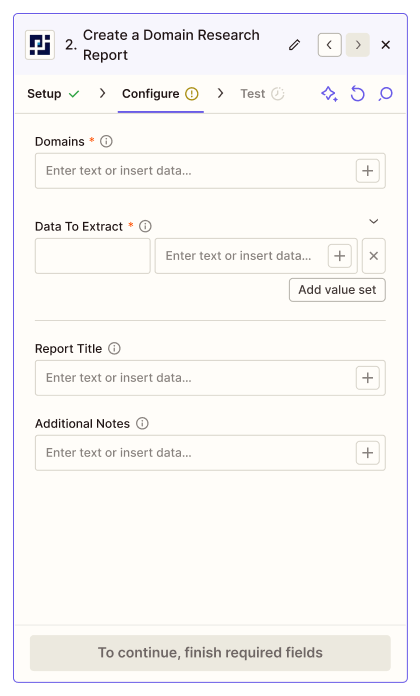Go to next step arrow button
The width and height of the screenshot is (420, 696).
pyautogui.click(x=358, y=45)
